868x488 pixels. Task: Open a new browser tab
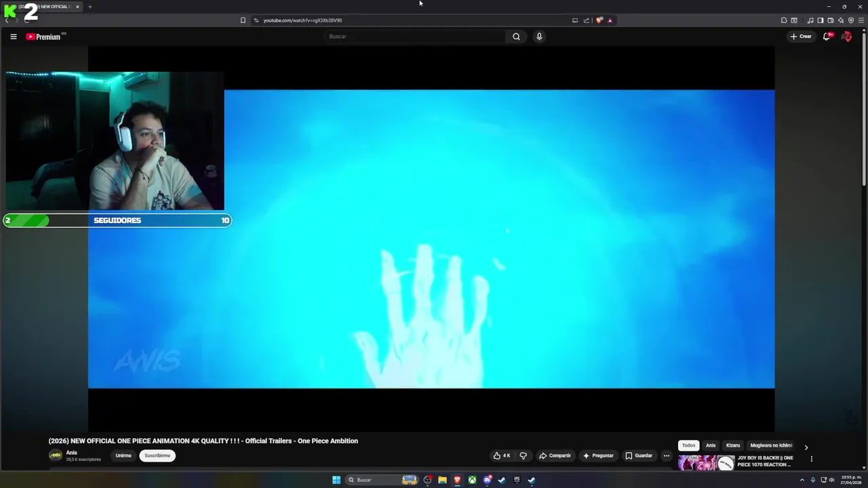tap(90, 7)
